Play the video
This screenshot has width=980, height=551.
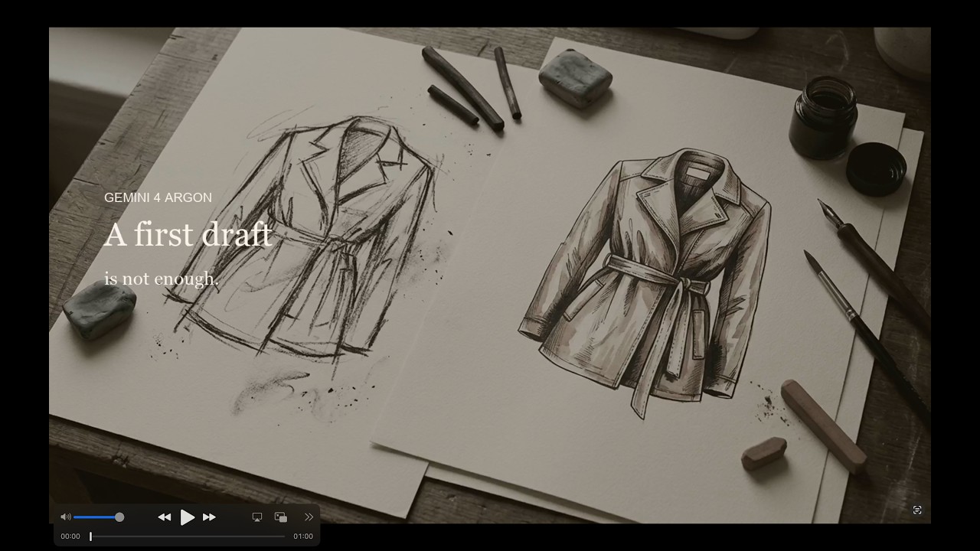(188, 517)
